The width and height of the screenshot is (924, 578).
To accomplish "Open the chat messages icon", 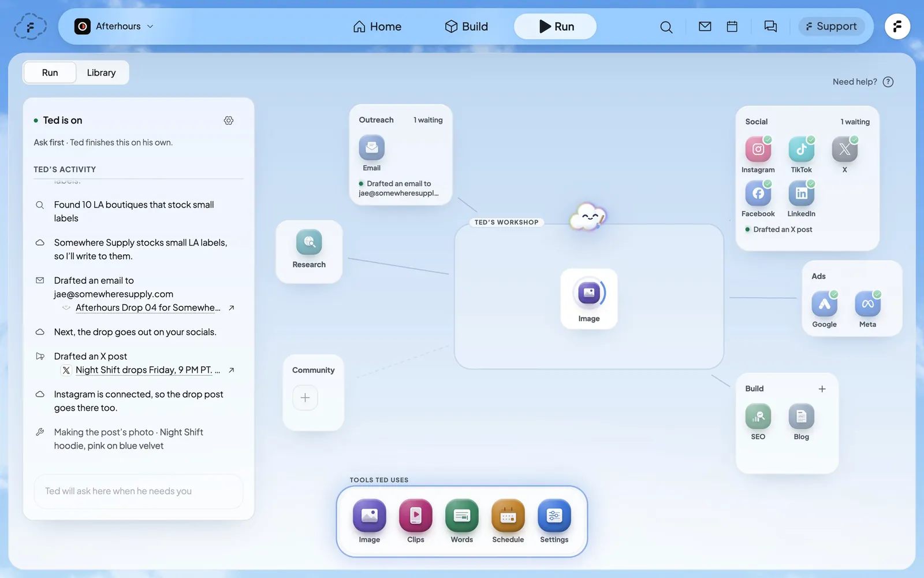I will (770, 27).
